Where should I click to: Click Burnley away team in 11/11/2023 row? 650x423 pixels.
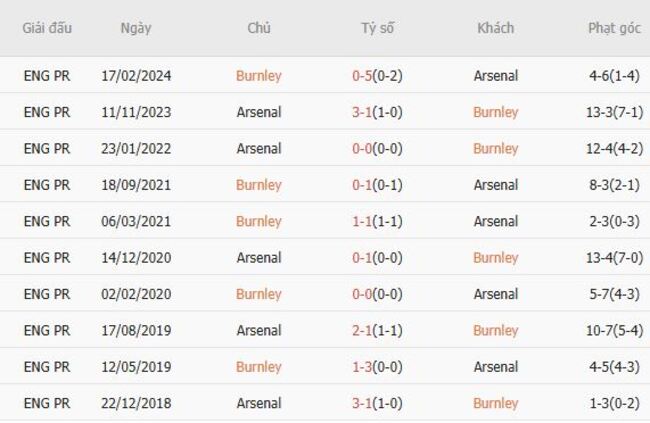[x=495, y=112]
